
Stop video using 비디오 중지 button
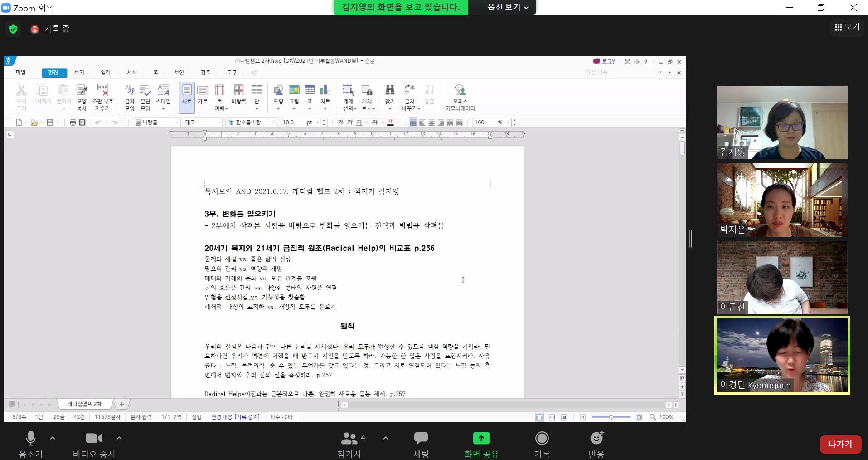tap(94, 443)
